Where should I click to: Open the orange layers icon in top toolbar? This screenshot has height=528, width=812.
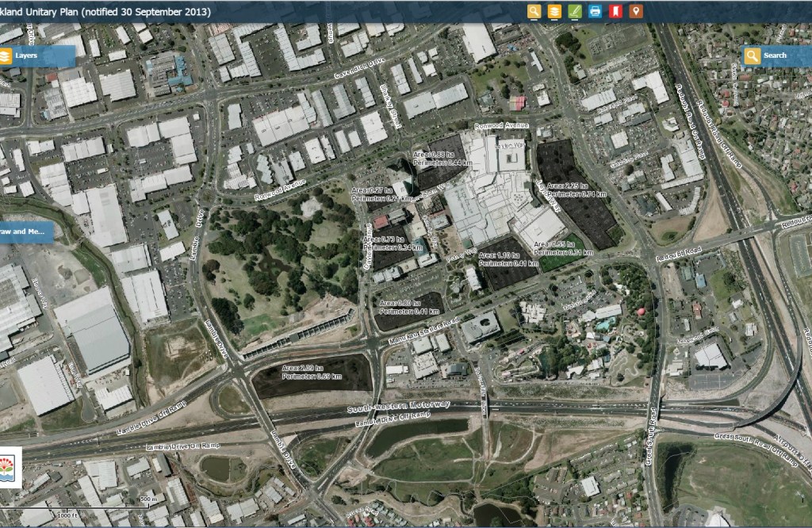(x=554, y=11)
